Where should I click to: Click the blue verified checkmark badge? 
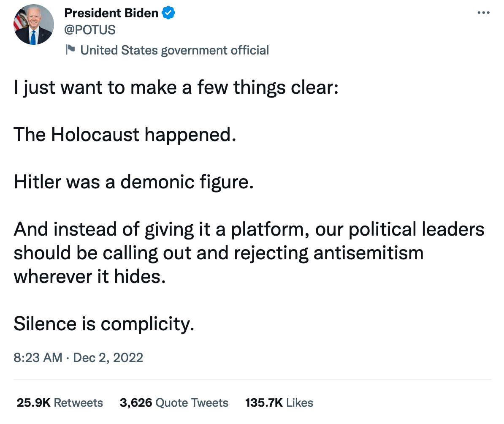point(169,13)
